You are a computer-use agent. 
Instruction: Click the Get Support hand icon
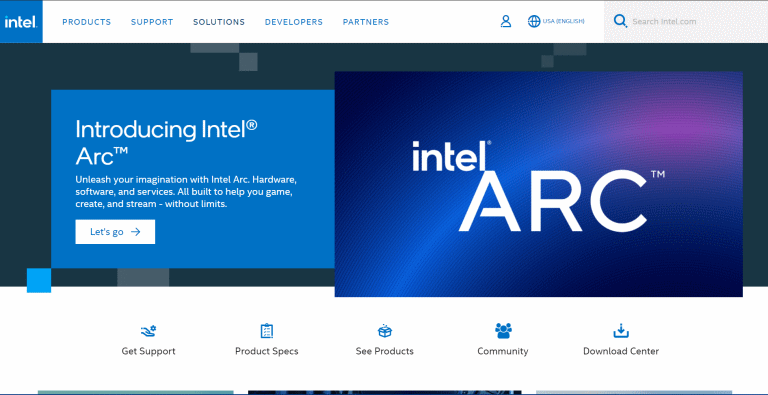pyautogui.click(x=148, y=332)
